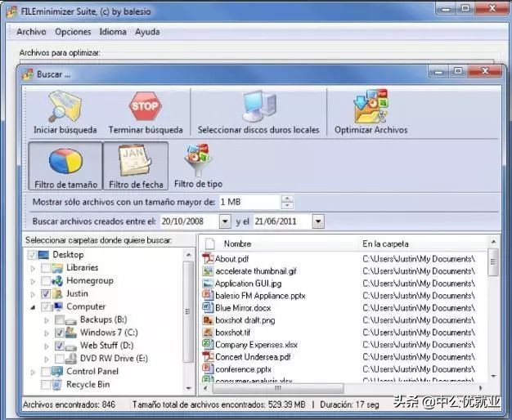The width and height of the screenshot is (512, 420).
Task: Toggle the Computer checkbox
Action: 46,306
